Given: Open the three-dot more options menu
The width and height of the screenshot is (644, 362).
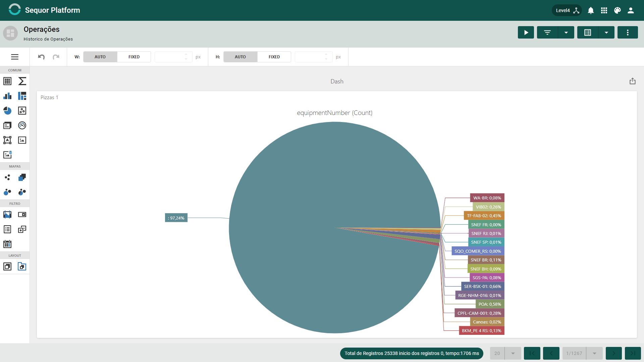Looking at the screenshot, I should click(x=628, y=33).
